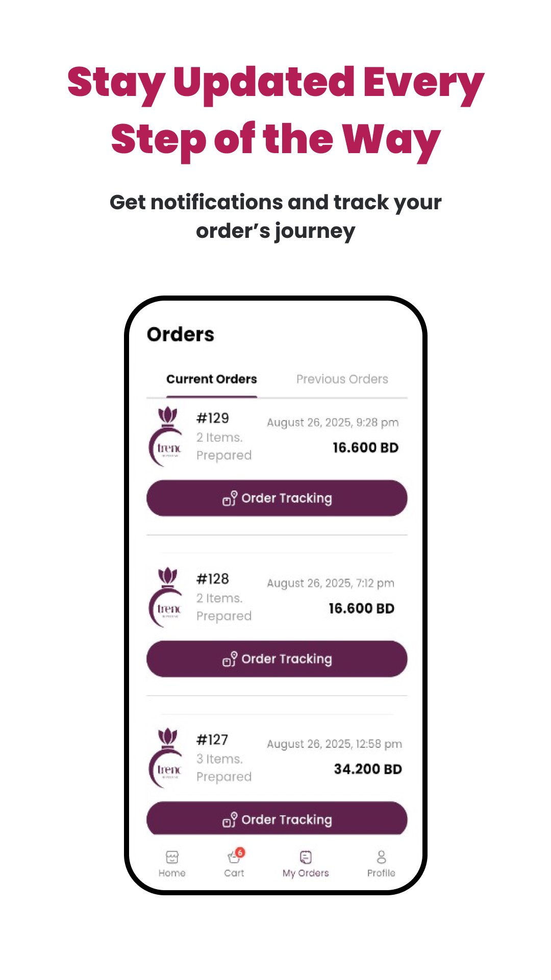The height and width of the screenshot is (980, 551).
Task: Click the tracking pin icon on #128's button
Action: click(x=230, y=659)
